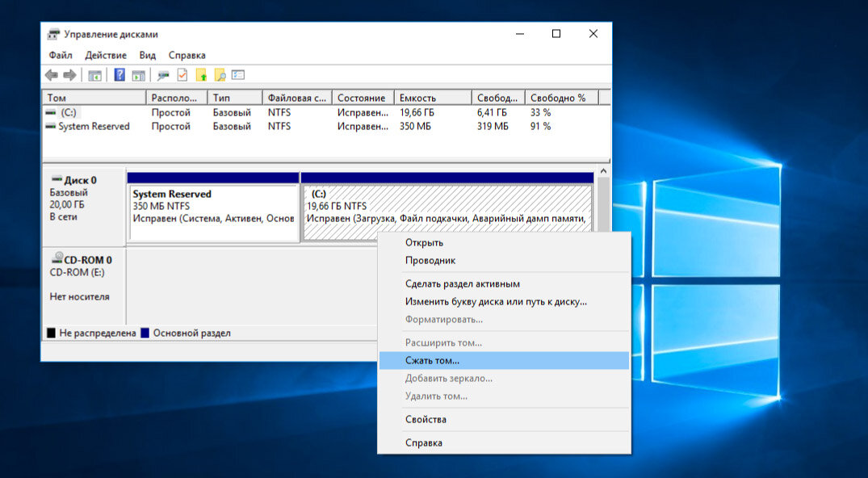Image resolution: width=868 pixels, height=478 pixels.
Task: Click the disk connection toolbar icon
Action: coord(163,75)
